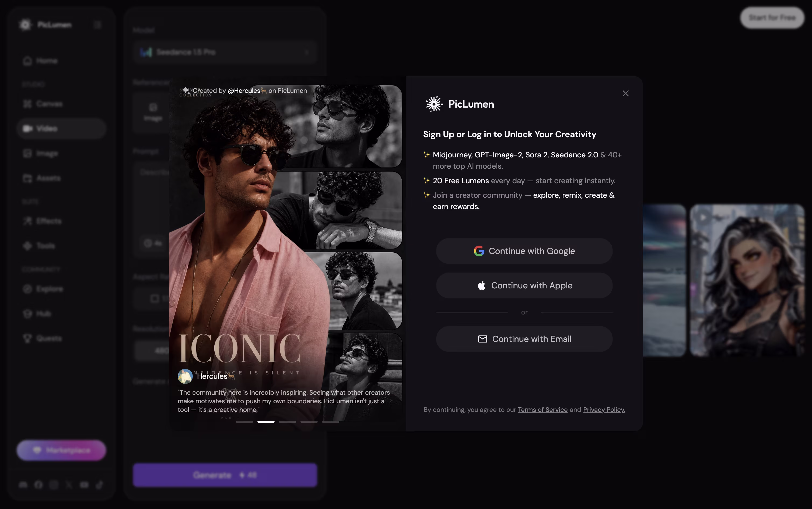
Task: Go to the fourth carousel slide indicator
Action: coord(309,422)
